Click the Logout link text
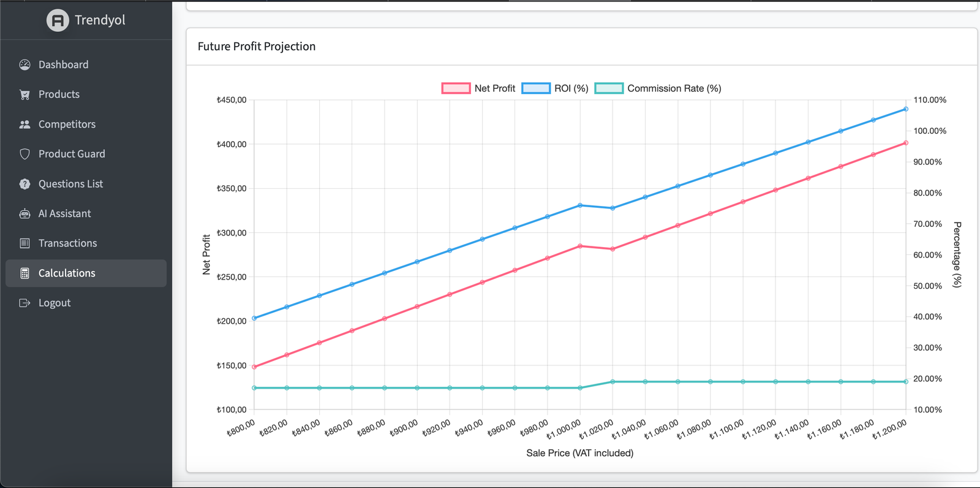Screen dimensions: 980x488 point(55,303)
